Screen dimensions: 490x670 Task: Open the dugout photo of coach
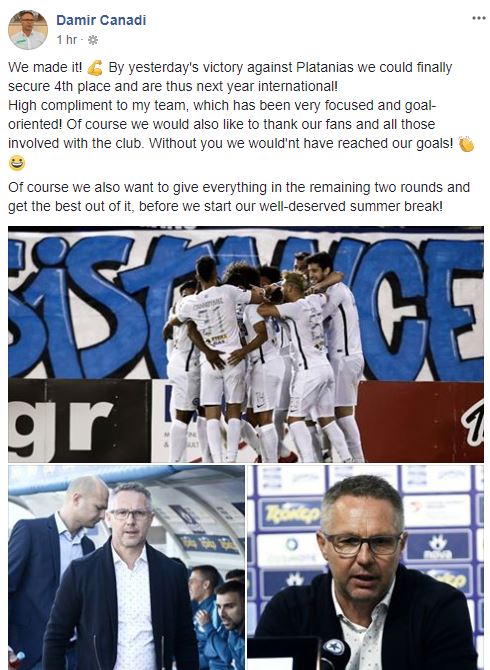(126, 567)
